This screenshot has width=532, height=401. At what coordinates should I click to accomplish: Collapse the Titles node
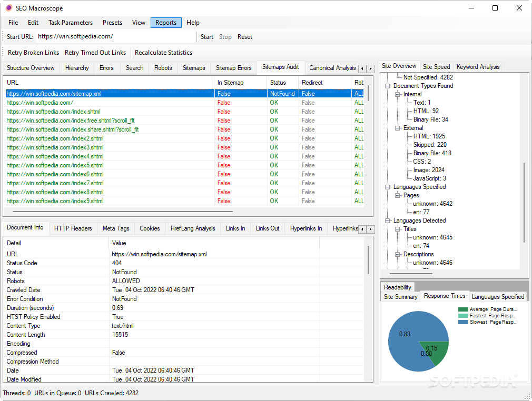(397, 229)
